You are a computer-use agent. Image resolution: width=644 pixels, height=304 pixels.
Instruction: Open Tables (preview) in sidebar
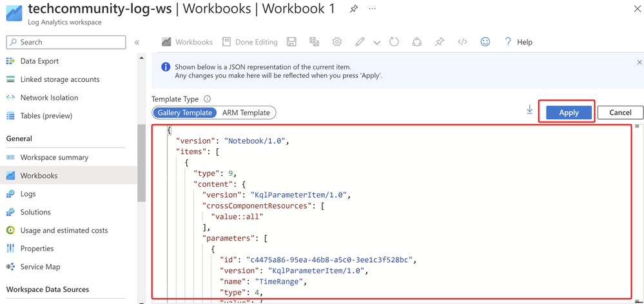point(46,116)
